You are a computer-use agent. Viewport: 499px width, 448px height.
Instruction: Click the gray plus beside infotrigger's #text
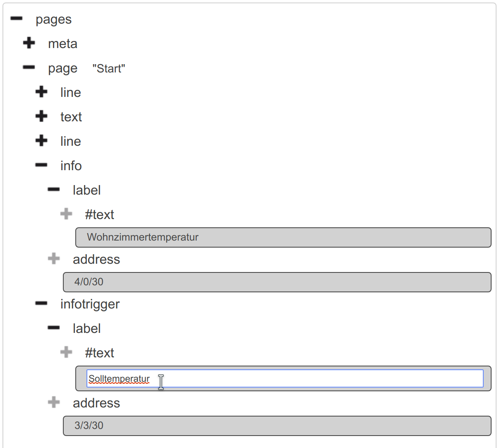point(66,352)
